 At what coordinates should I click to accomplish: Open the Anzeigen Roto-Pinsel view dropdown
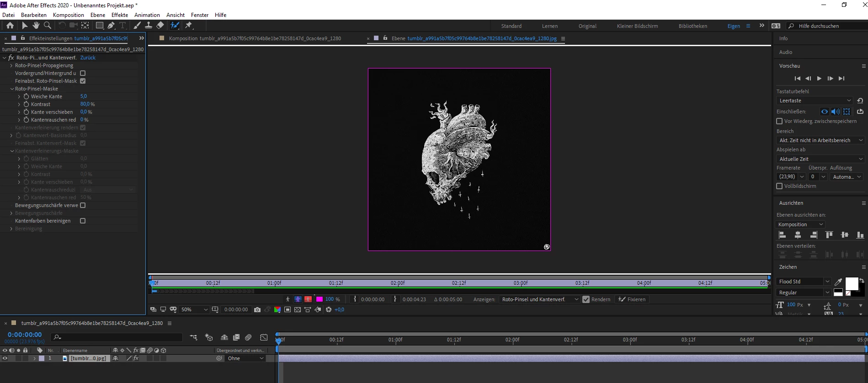pos(539,299)
